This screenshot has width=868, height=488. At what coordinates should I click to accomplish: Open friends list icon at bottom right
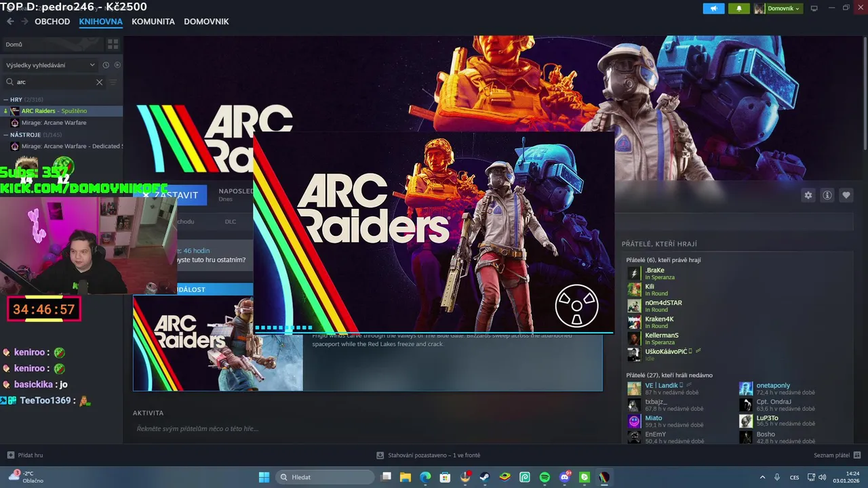857,455
